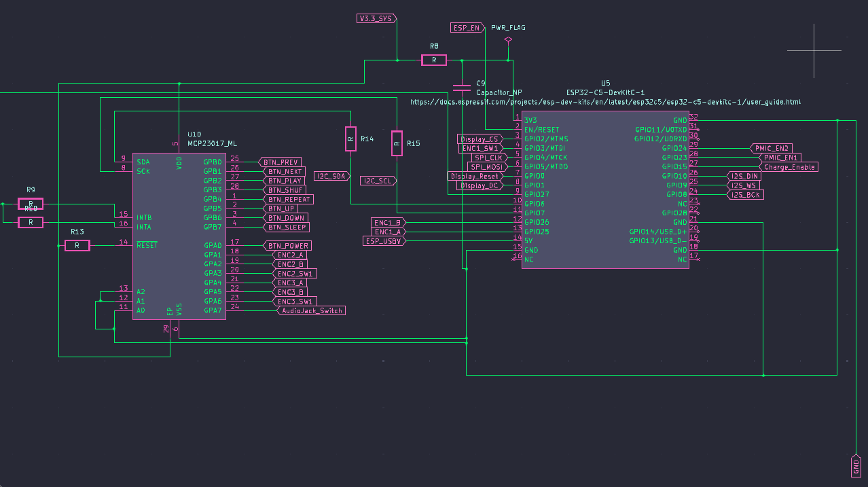Screen dimensions: 868x487
Task: Click the PMIC_EN2 label
Action: (771, 148)
